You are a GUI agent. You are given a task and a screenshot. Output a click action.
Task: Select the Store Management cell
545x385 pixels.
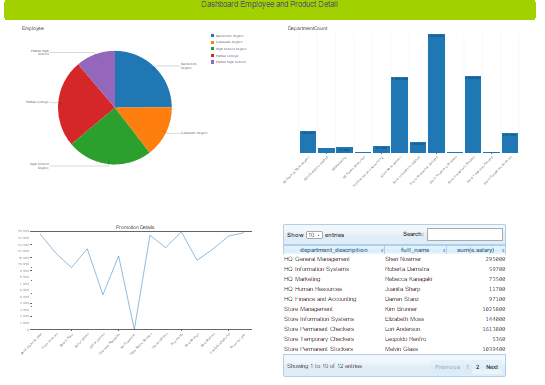308,309
